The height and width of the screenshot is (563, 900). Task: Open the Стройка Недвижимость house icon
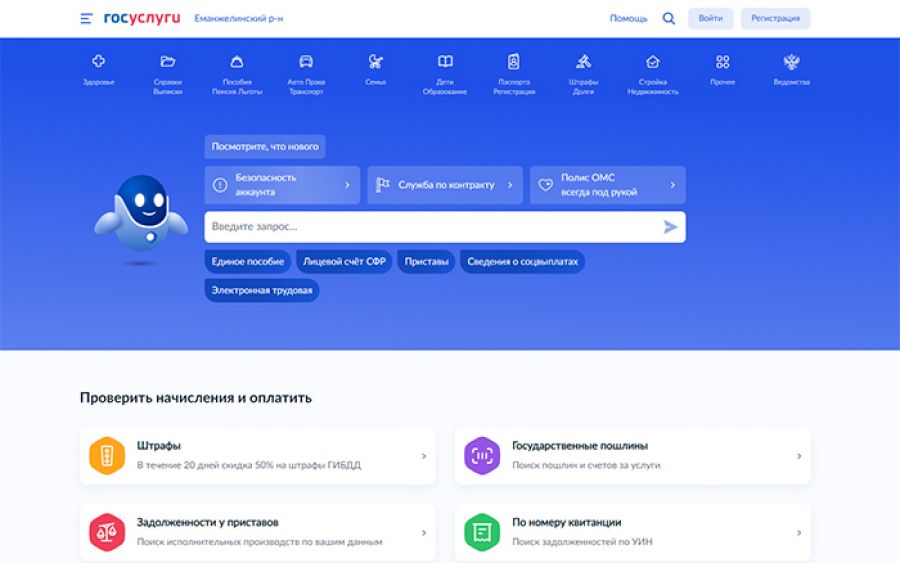(653, 61)
